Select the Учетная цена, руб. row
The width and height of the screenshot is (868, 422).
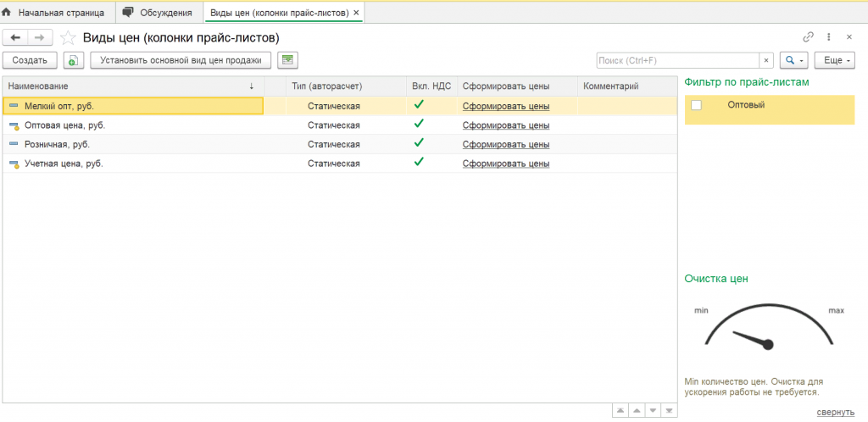[x=339, y=164]
